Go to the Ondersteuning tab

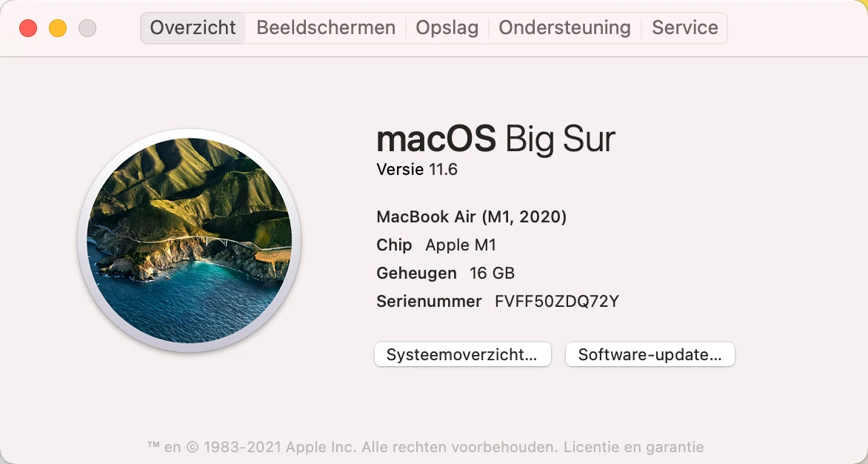564,27
